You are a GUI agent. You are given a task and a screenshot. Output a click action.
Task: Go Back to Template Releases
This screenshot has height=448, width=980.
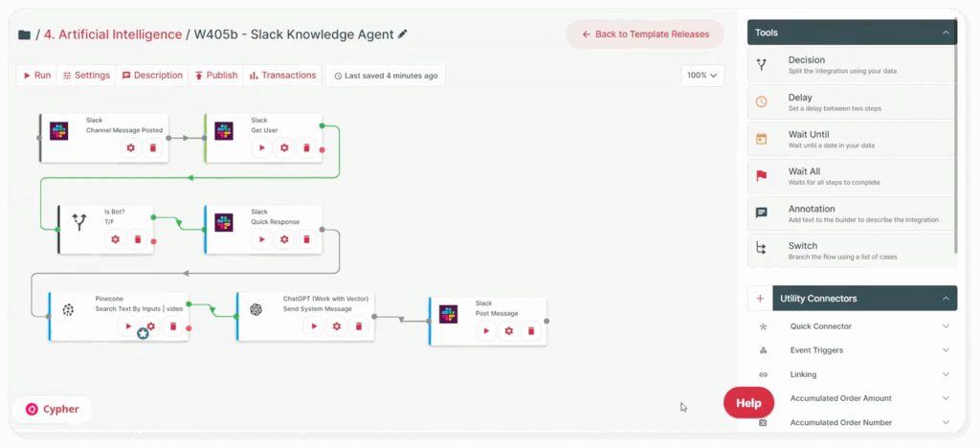pyautogui.click(x=645, y=34)
